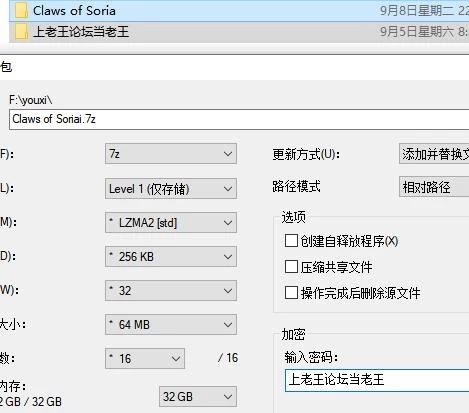Open the compression method dropdown LZMA2 [std]
469x413 pixels.
click(171, 223)
